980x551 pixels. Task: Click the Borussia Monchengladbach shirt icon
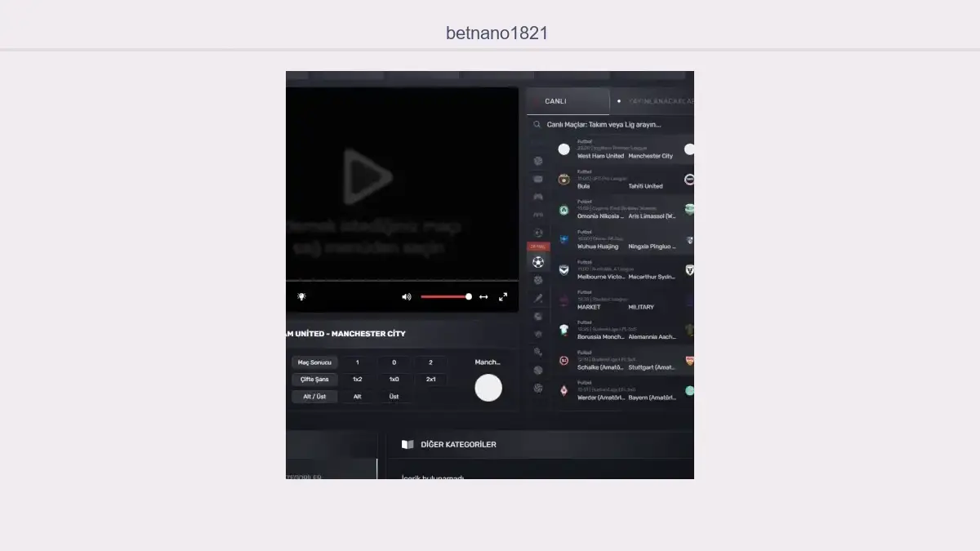coord(563,331)
